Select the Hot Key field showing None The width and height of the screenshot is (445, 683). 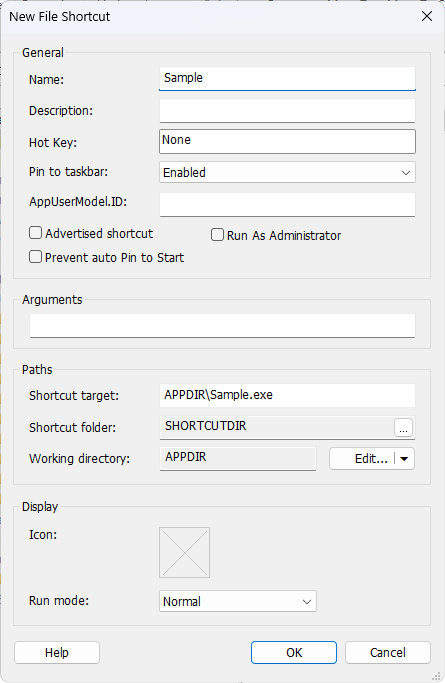(287, 141)
